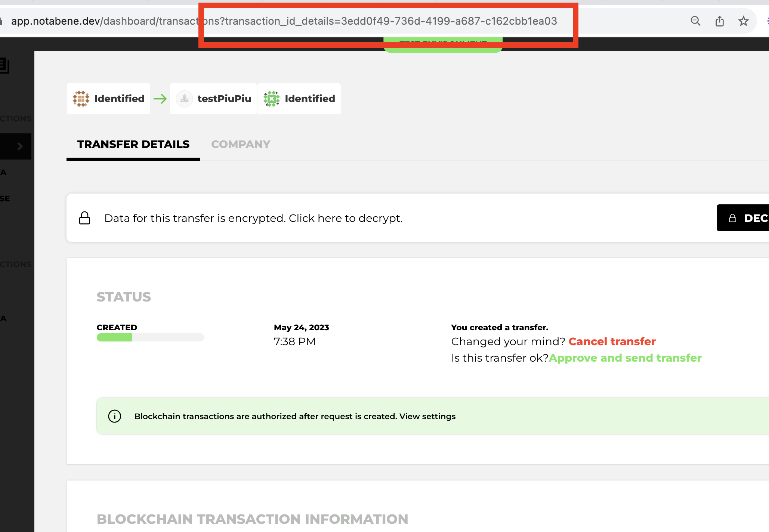769x532 pixels.
Task: Expand the highlighted sidebar item chevron
Action: pyautogui.click(x=20, y=146)
